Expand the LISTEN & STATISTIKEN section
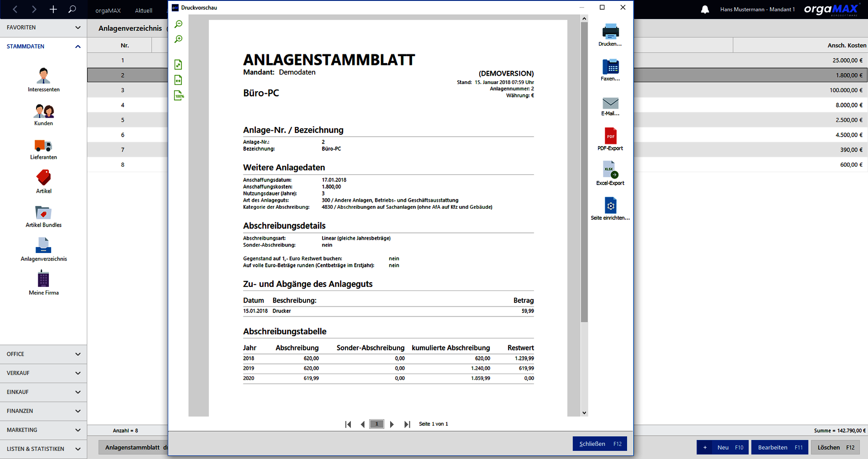 point(43,449)
